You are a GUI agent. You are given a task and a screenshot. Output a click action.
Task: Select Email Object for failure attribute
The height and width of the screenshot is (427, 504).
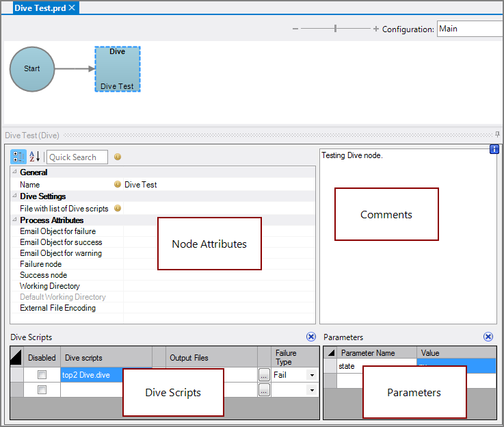58,231
